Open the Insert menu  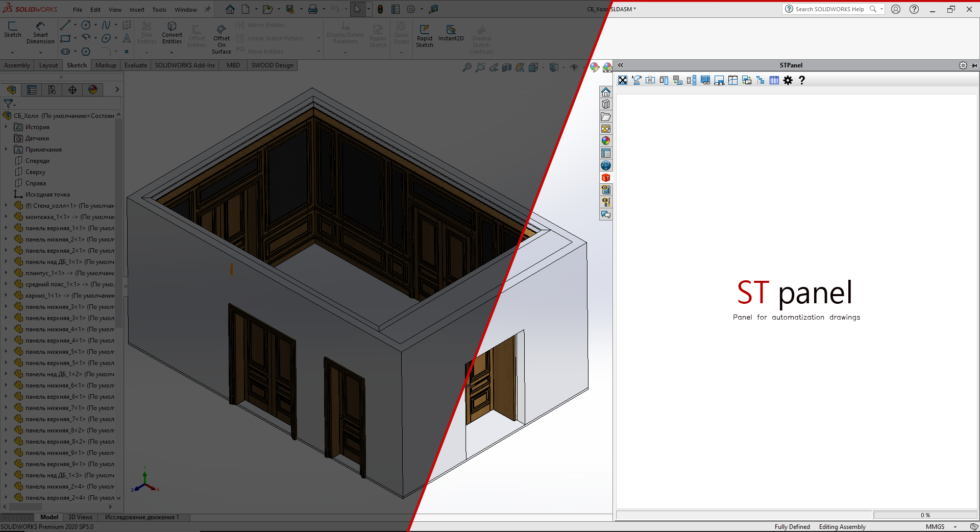tap(137, 10)
